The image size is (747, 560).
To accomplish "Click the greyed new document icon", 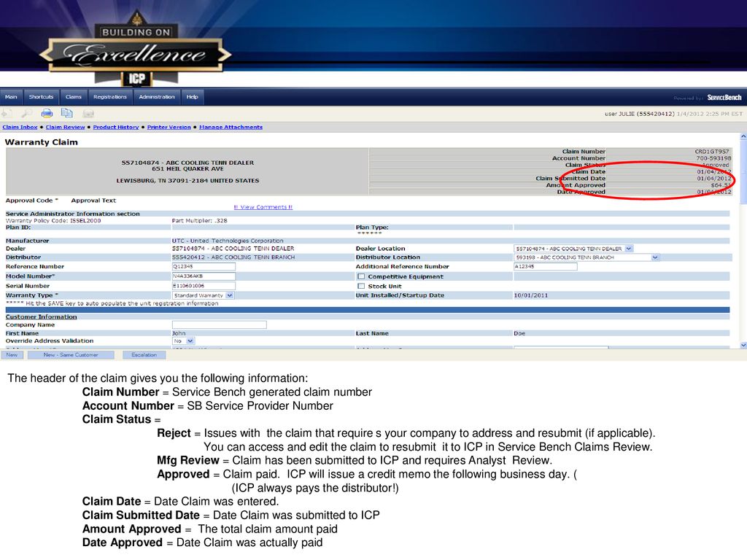I will coord(7,113).
